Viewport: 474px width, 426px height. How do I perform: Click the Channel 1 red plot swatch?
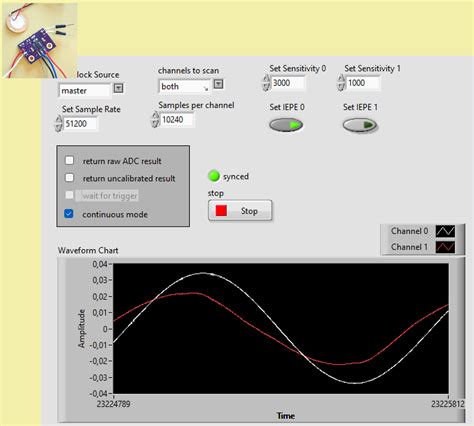[445, 247]
